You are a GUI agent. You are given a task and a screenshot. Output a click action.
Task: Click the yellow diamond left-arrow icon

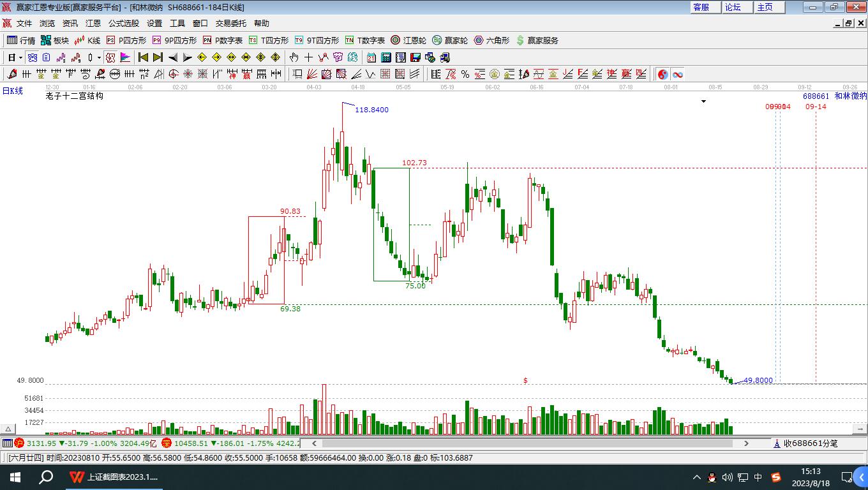coord(202,57)
